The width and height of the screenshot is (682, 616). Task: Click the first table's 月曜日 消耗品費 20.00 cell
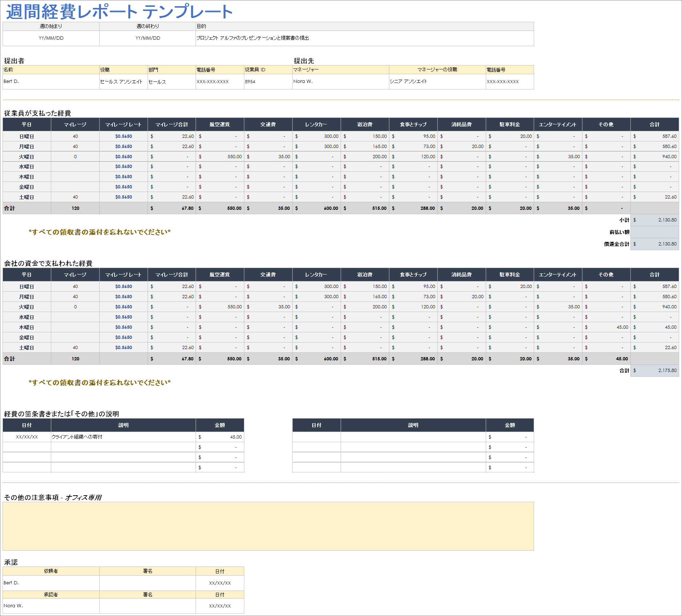pyautogui.click(x=461, y=147)
